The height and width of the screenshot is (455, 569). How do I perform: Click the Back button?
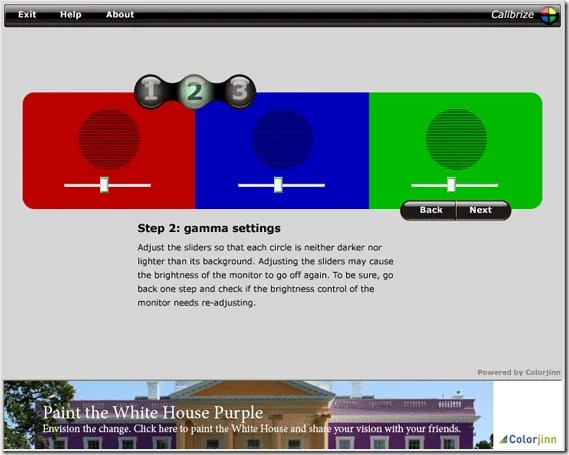tap(430, 210)
